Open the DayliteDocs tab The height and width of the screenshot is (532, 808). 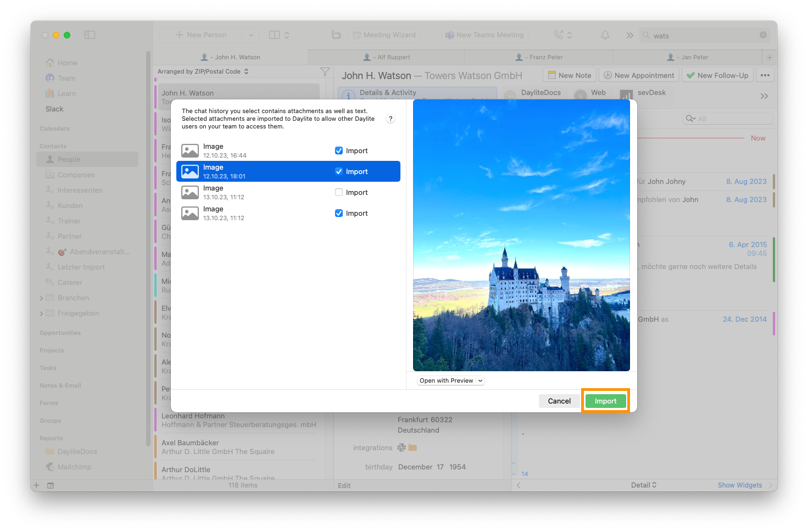pyautogui.click(x=533, y=93)
